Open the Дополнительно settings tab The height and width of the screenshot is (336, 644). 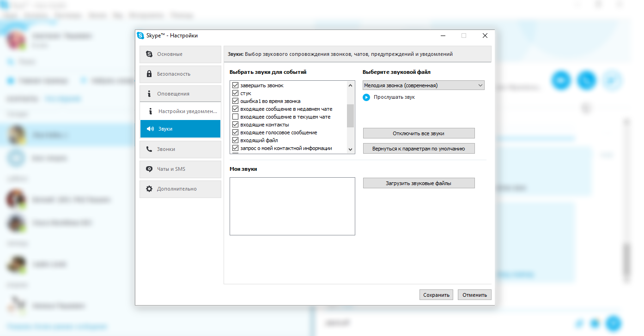(181, 189)
